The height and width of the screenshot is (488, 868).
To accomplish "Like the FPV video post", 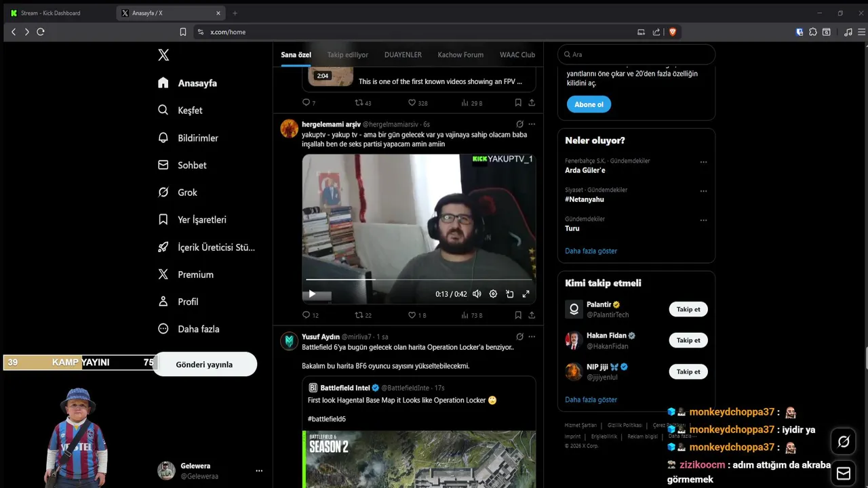I will pos(412,103).
